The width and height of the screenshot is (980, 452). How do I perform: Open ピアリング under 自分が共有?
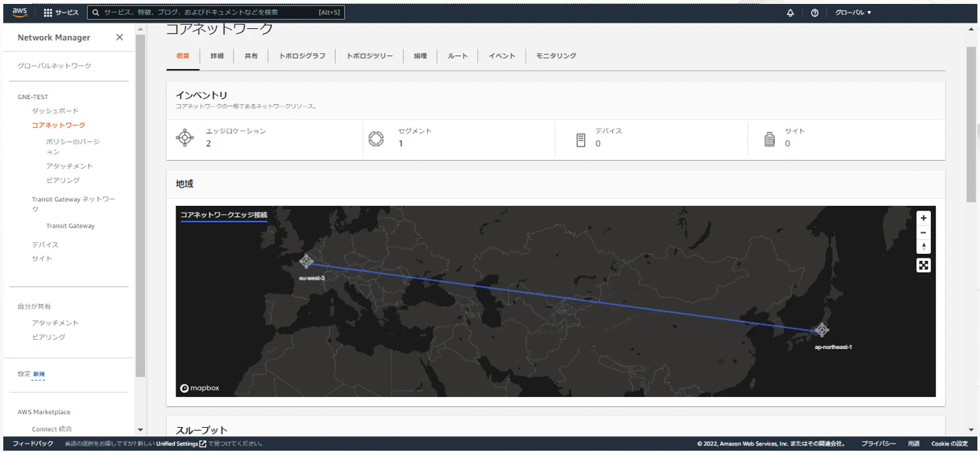coord(49,337)
